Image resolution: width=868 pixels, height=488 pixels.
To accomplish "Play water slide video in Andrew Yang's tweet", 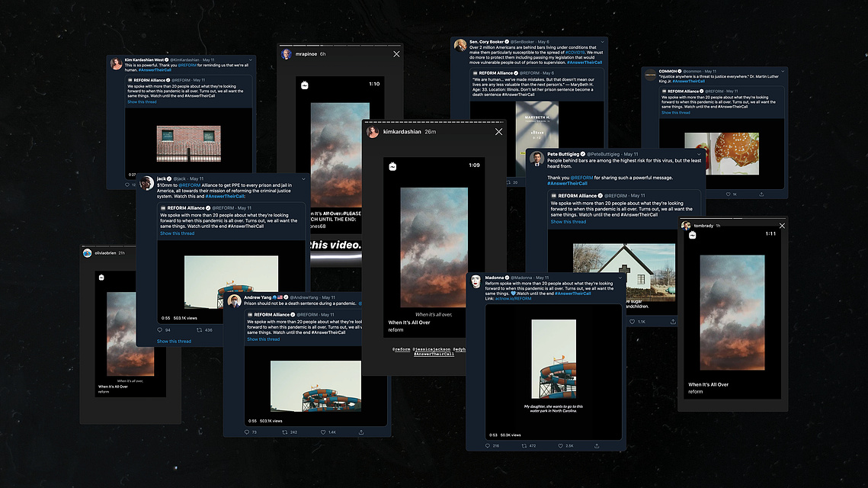I will coord(316,386).
